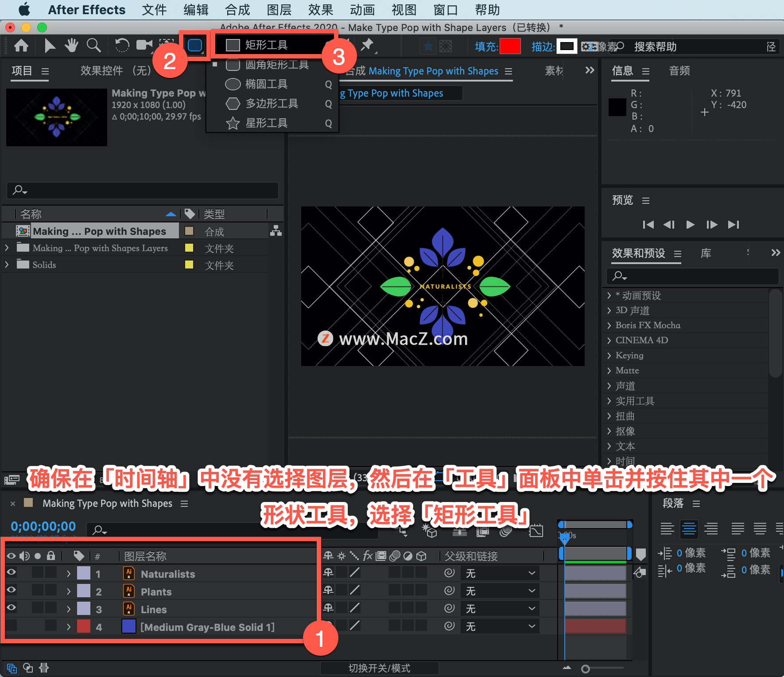
Task: Click the project panel search field
Action: (143, 191)
